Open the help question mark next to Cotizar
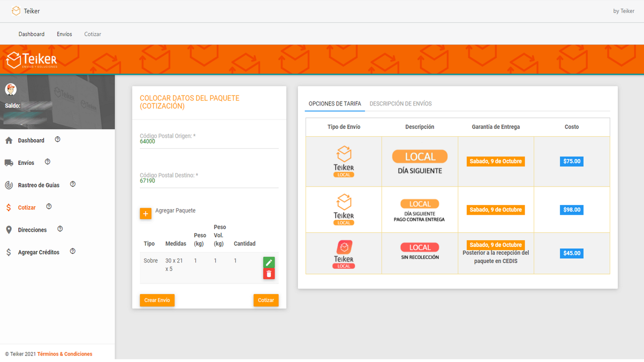 tap(48, 206)
